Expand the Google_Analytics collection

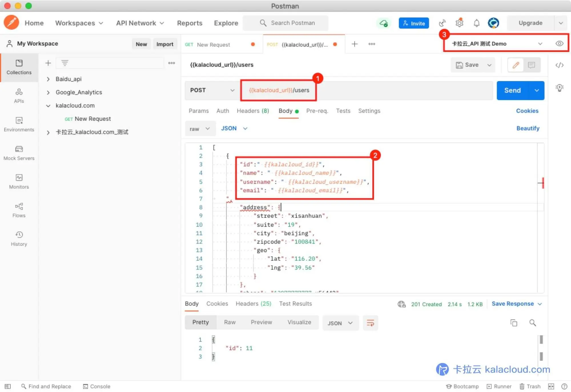[48, 92]
